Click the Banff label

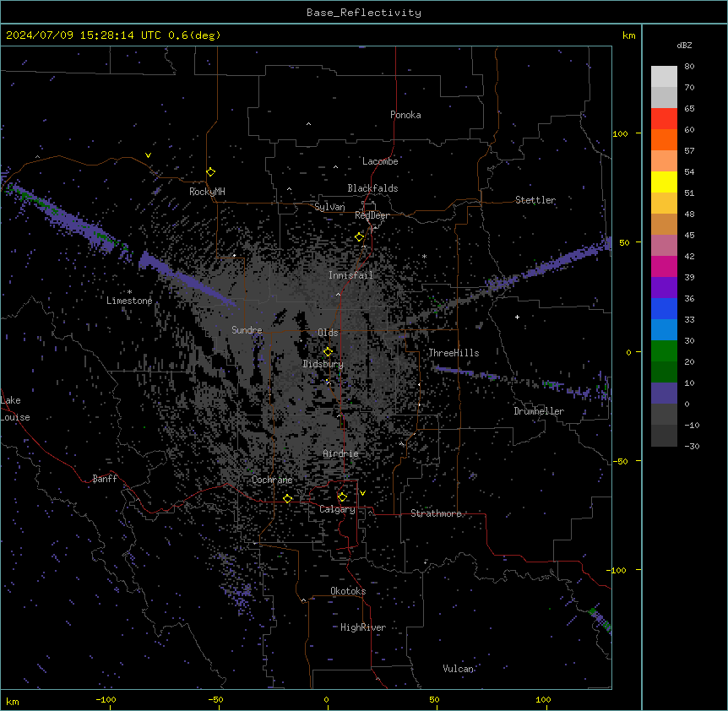(x=105, y=479)
